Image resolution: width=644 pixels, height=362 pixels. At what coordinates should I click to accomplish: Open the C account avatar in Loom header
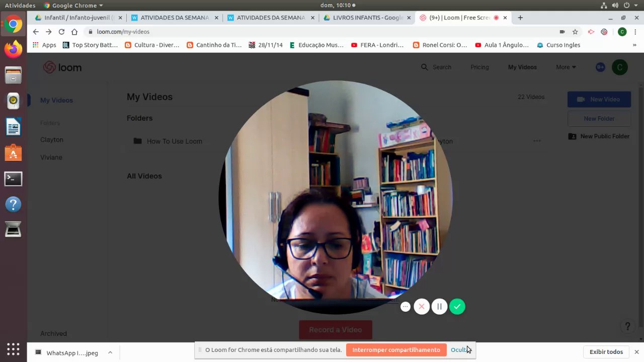coord(620,67)
